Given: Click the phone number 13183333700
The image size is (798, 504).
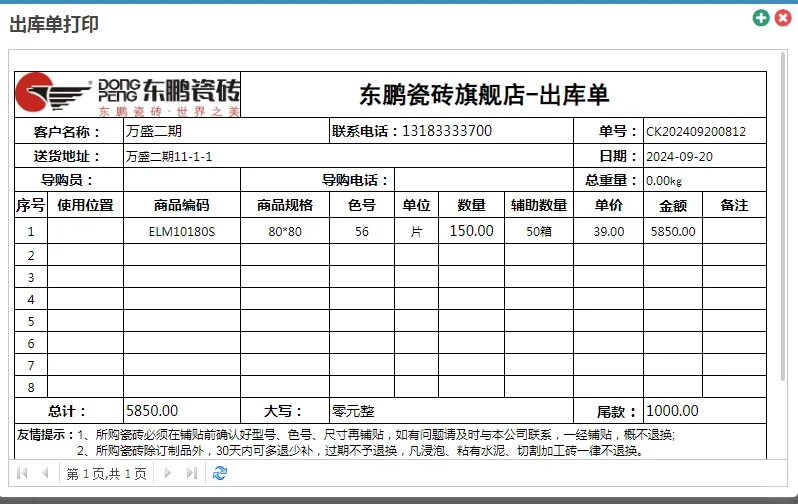Looking at the screenshot, I should coord(447,131).
